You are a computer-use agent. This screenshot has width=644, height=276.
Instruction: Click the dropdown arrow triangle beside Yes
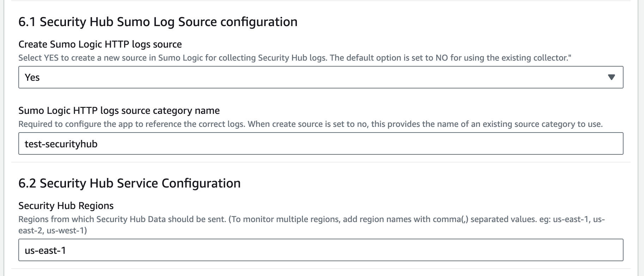[x=611, y=77]
